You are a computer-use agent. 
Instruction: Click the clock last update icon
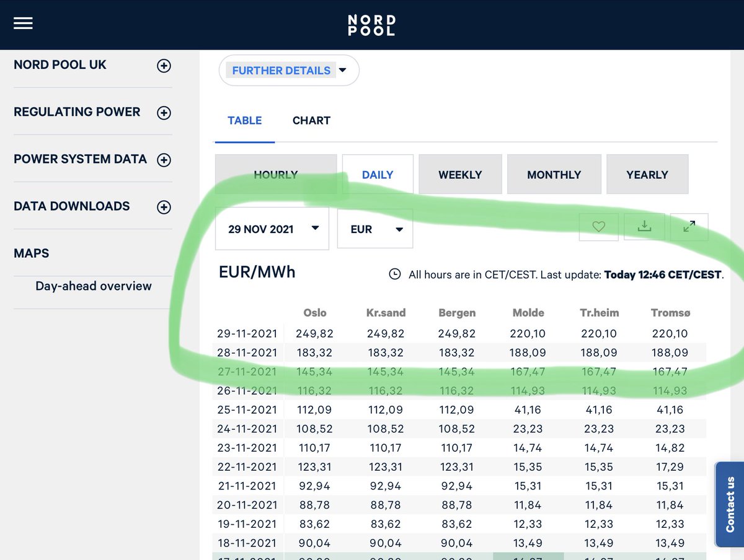point(394,274)
